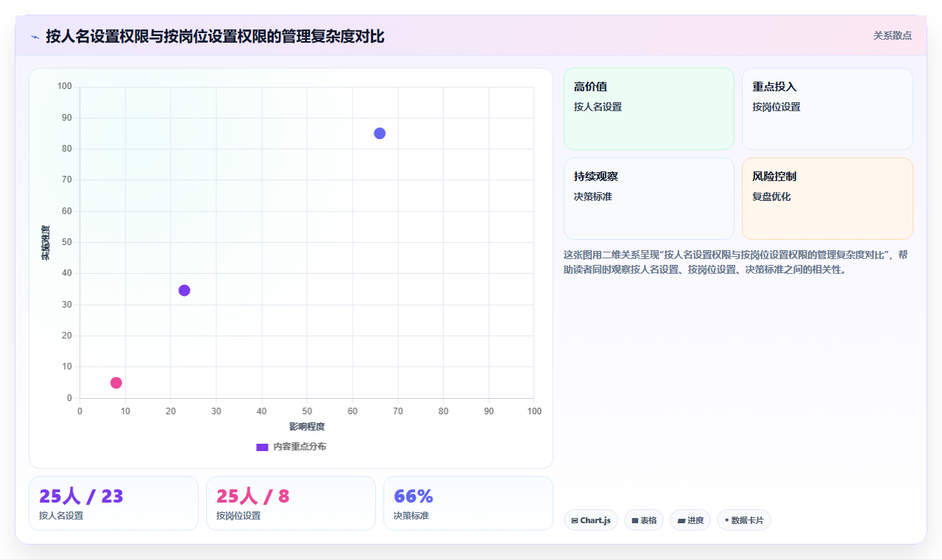
Task: Select the blue scatter point near 66
Action: click(380, 133)
